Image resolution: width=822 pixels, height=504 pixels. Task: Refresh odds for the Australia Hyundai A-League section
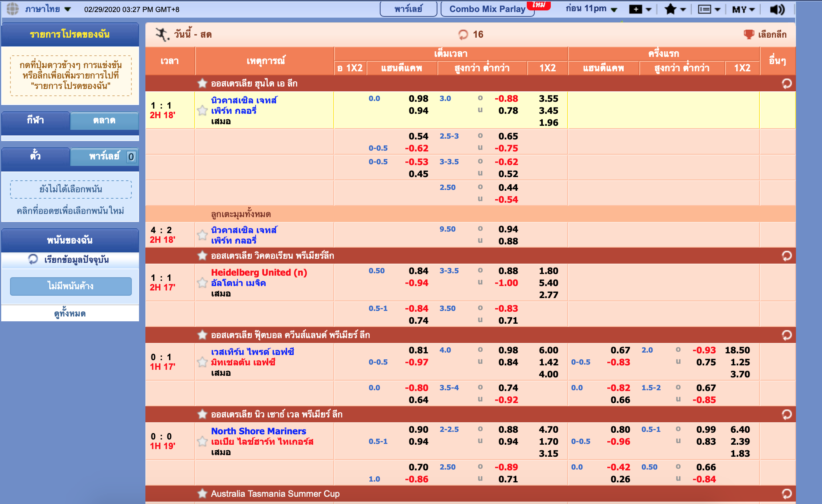tap(788, 83)
